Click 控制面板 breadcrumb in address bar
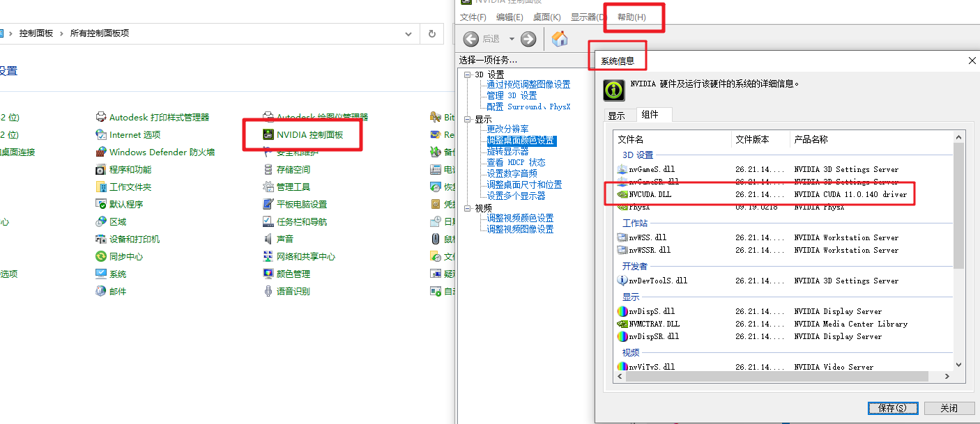Image resolution: width=980 pixels, height=424 pixels. coord(36,33)
